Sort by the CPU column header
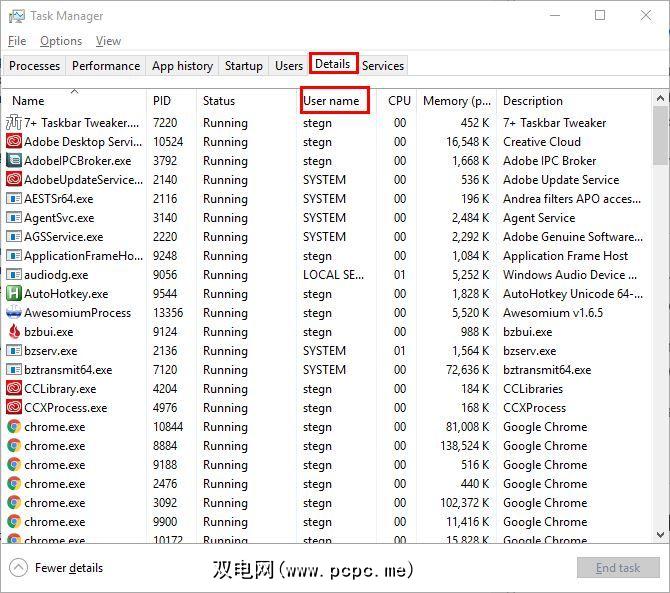 397,101
